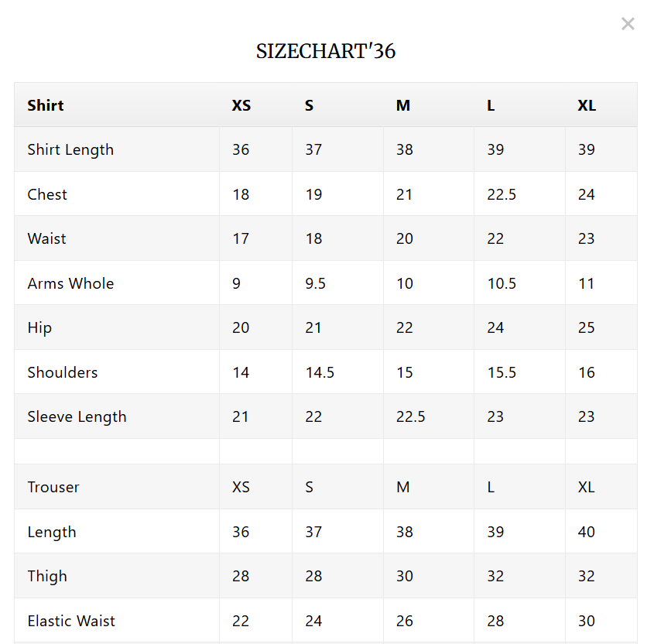Click the SIZECHART'36 heading

326,51
